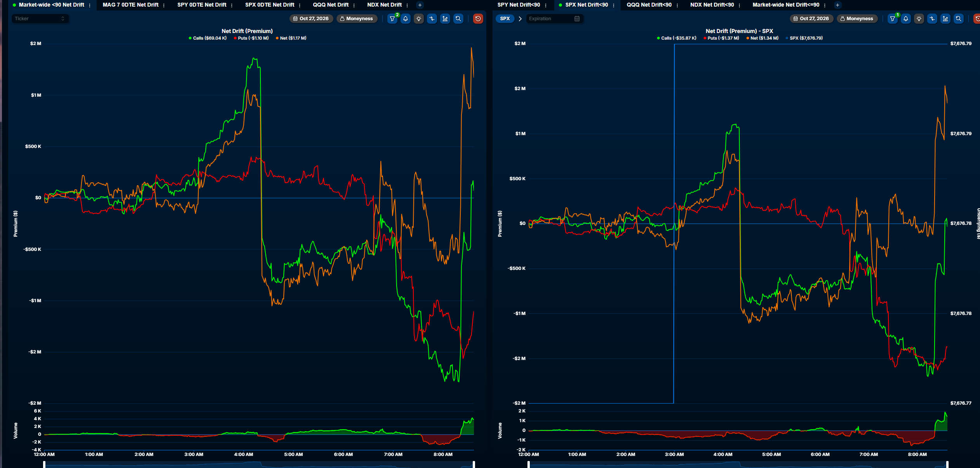Click the Moneyness button in the left panel

pyautogui.click(x=357, y=19)
